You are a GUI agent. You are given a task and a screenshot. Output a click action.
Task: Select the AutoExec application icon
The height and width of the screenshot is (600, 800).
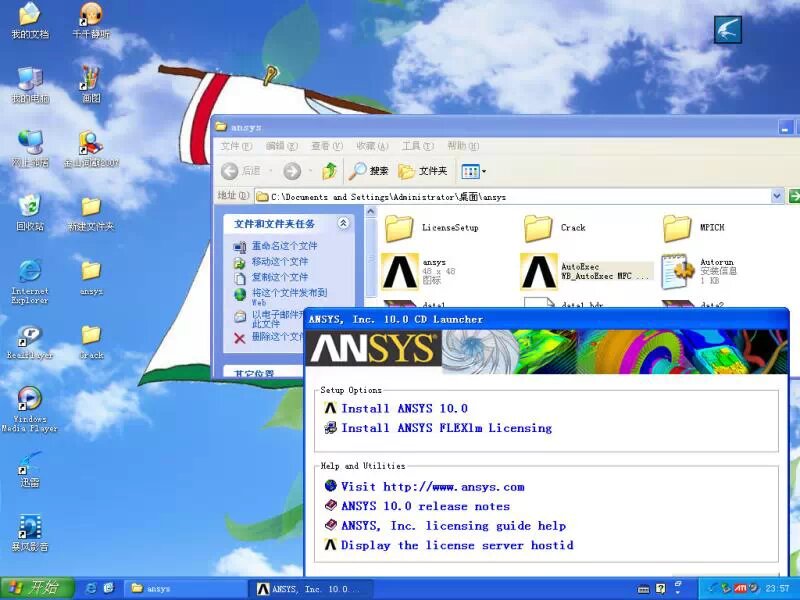coord(538,271)
